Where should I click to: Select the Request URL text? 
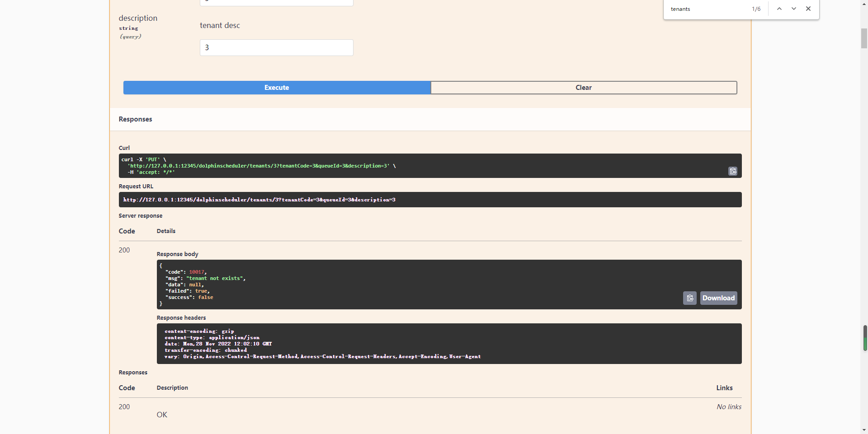pyautogui.click(x=259, y=200)
